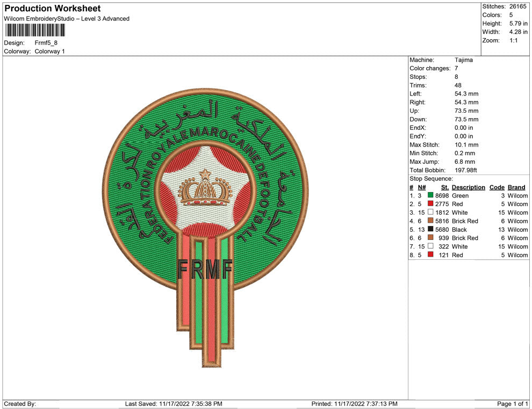Screen dimensions: 532x409
Task: Select the Total Bobbin value 197.98ft
Action: pos(466,170)
